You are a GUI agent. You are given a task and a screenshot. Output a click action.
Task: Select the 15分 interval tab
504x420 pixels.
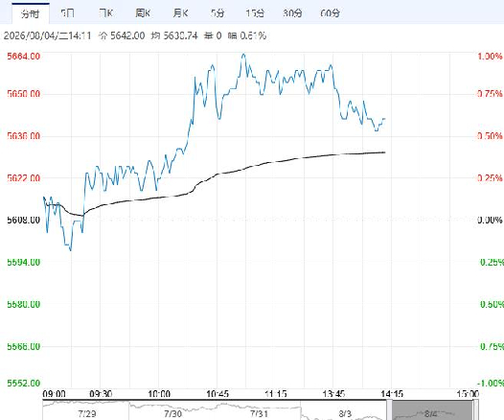pyautogui.click(x=255, y=13)
